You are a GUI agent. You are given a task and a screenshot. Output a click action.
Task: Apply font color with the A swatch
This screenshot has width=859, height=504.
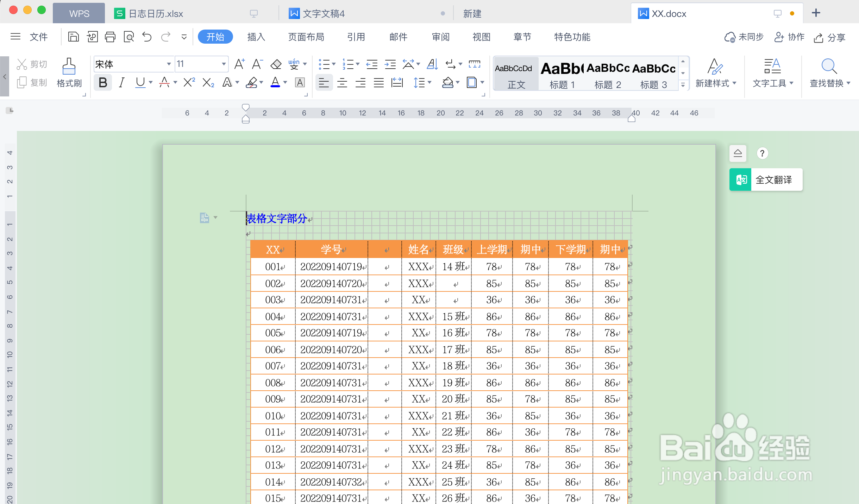click(275, 83)
